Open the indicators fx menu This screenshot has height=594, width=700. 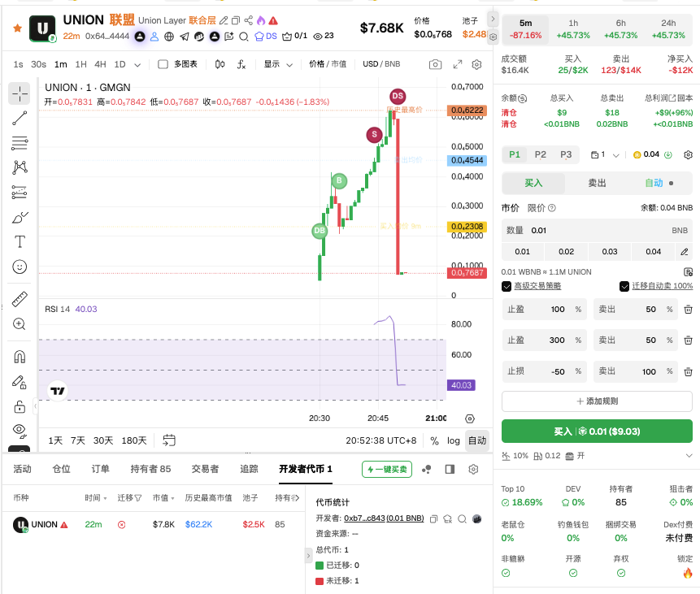[x=241, y=64]
